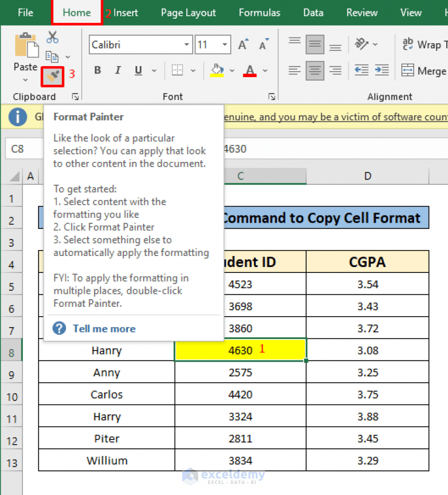448x495 pixels.
Task: Toggle Bold formatting
Action: 98,70
